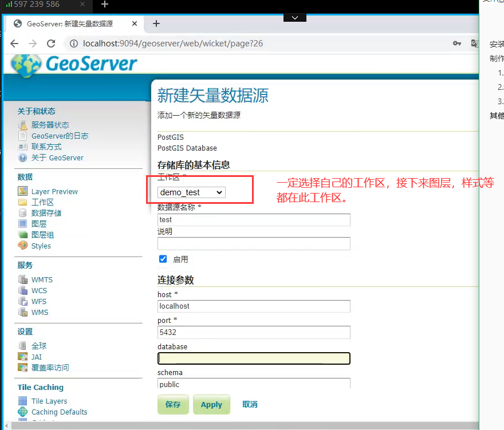Screen dimensions: 504x430
Task: Open a new browser tab
Action: tap(156, 23)
